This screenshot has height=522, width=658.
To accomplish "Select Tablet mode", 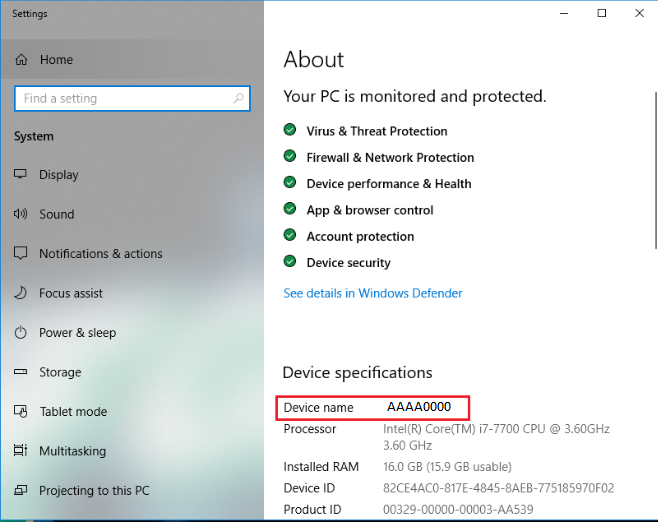I will pyautogui.click(x=132, y=412).
